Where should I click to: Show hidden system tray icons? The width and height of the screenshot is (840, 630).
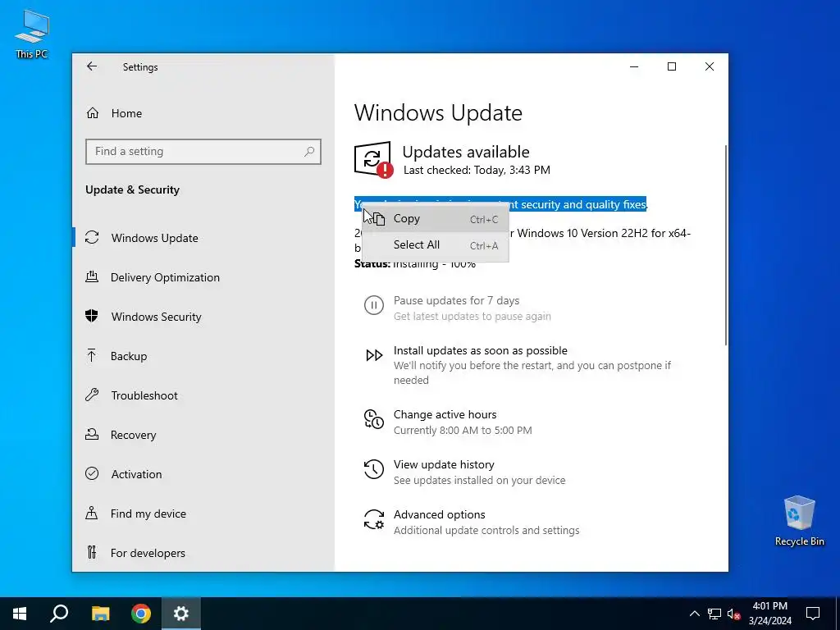(x=694, y=614)
